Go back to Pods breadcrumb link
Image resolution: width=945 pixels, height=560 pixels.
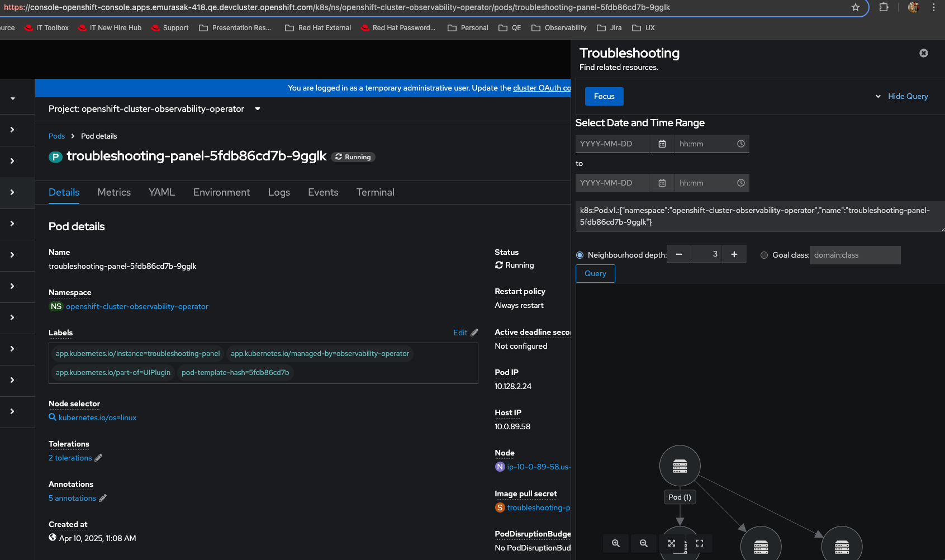pyautogui.click(x=57, y=136)
